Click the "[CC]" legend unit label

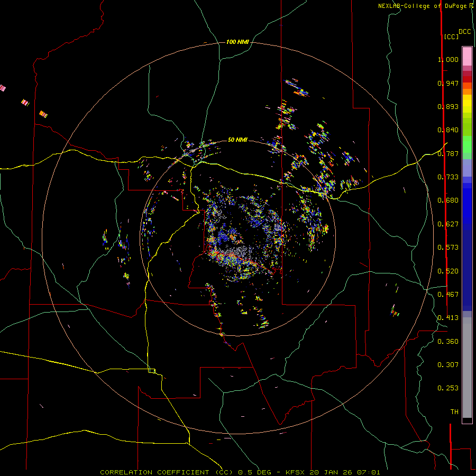[452, 36]
